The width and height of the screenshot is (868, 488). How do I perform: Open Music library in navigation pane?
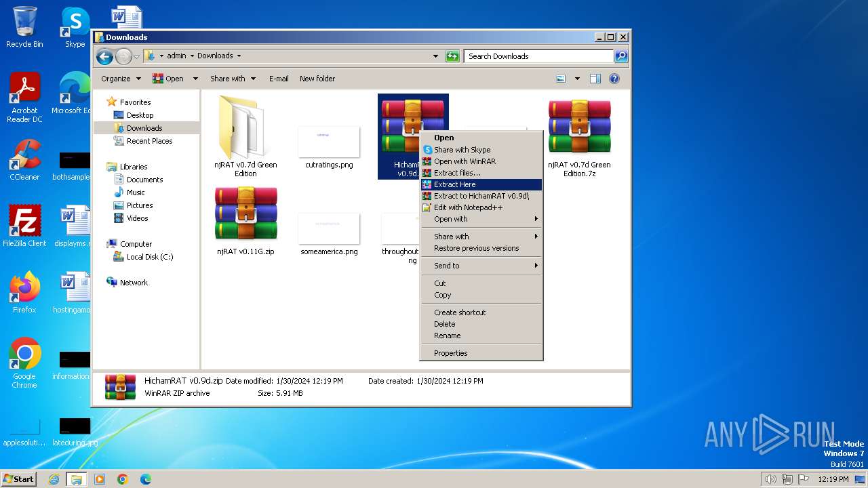coord(136,192)
